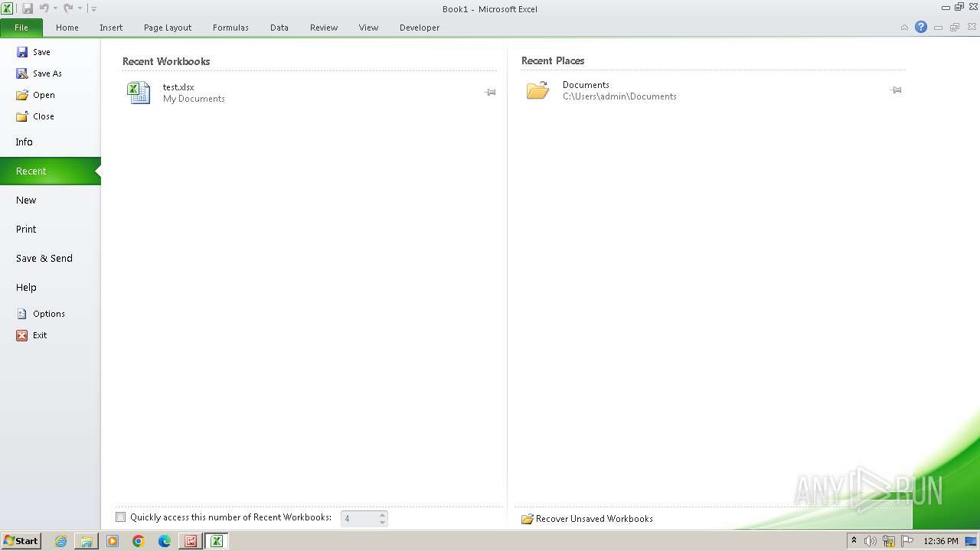Viewport: 980px width, 551px height.
Task: Click Recover Unsaved Workbooks
Action: [587, 519]
